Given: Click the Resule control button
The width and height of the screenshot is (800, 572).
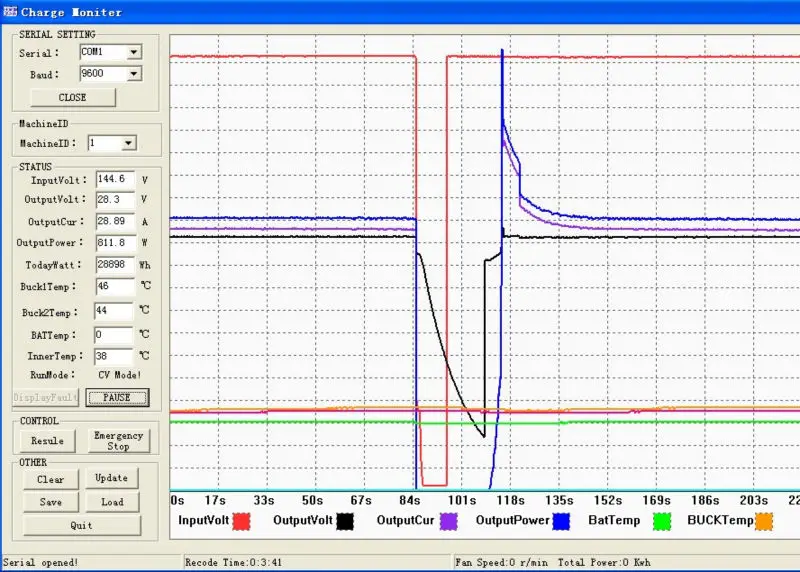Looking at the screenshot, I should coord(47,441).
